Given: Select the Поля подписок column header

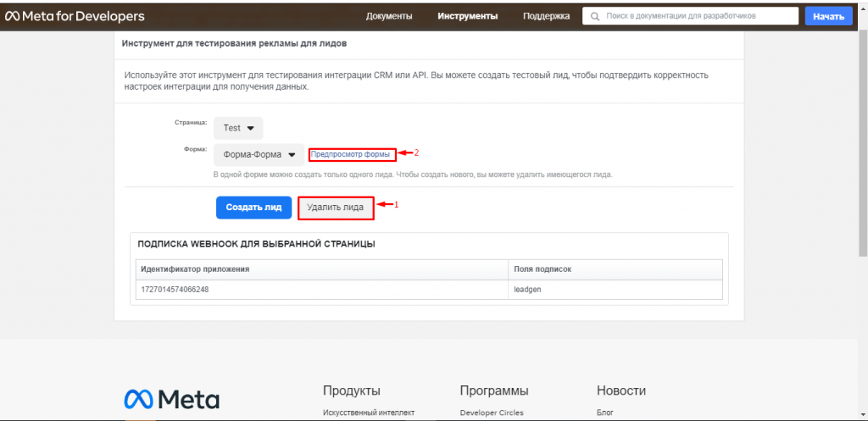Looking at the screenshot, I should tap(615, 269).
